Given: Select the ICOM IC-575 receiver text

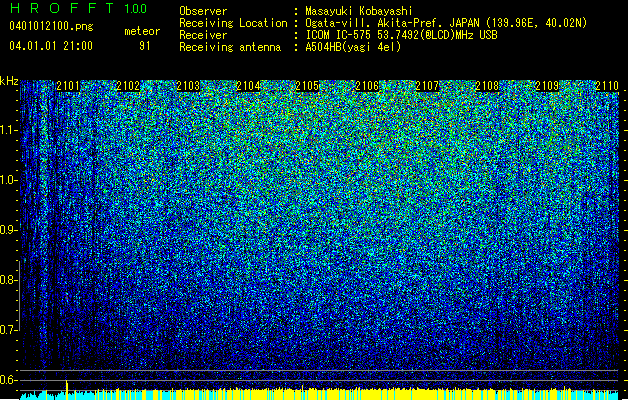Looking at the screenshot, I should [x=402, y=35].
